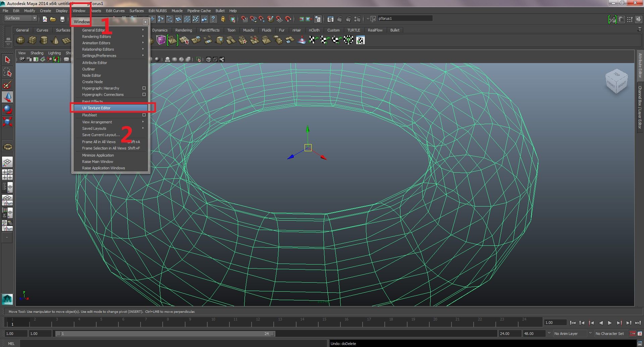Screen dimensions: 644x347
Task: Toggle the panel toolbar grid icon
Action: tap(66, 59)
